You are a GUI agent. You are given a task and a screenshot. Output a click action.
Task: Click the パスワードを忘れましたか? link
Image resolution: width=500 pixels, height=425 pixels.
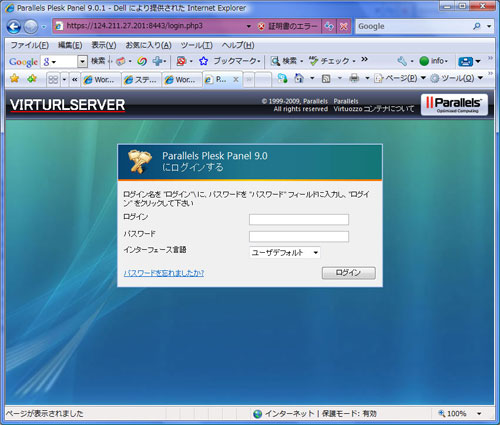(x=164, y=273)
